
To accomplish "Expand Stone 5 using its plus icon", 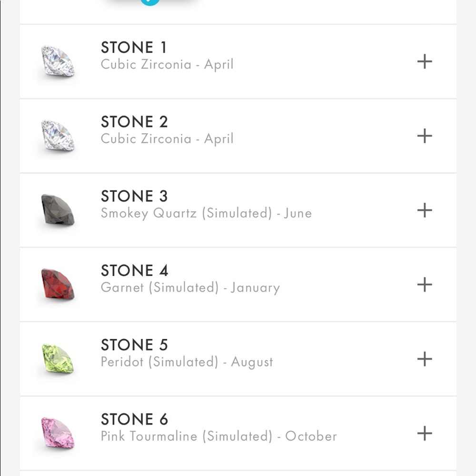I will pyautogui.click(x=425, y=359).
